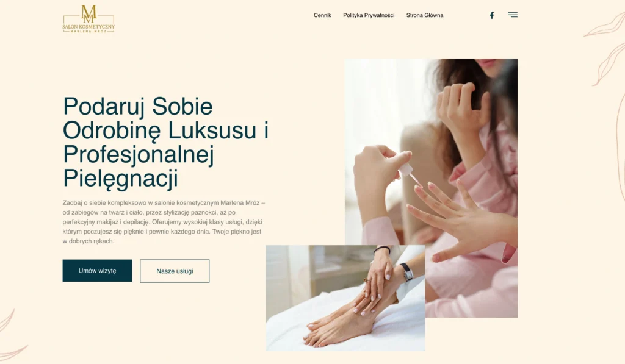
Task: Click 'w dobrych rękach' paragraph ending
Action: coord(89,241)
